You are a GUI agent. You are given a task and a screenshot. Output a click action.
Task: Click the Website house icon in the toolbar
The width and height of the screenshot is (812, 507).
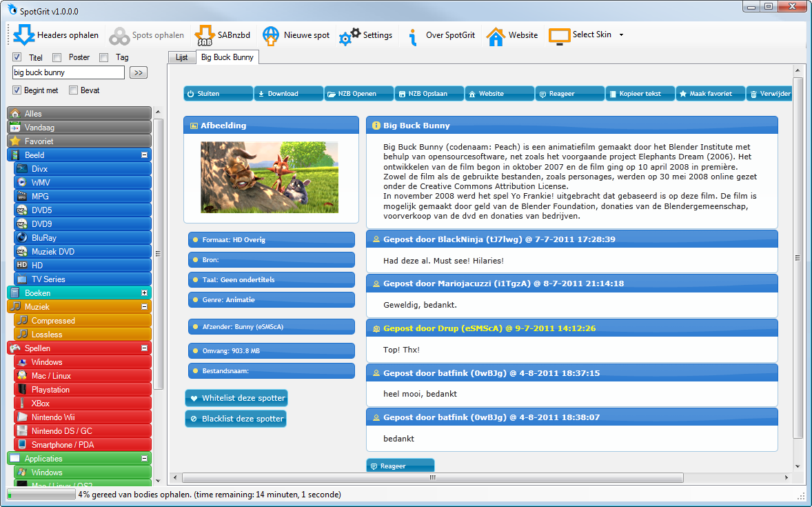tap(496, 36)
